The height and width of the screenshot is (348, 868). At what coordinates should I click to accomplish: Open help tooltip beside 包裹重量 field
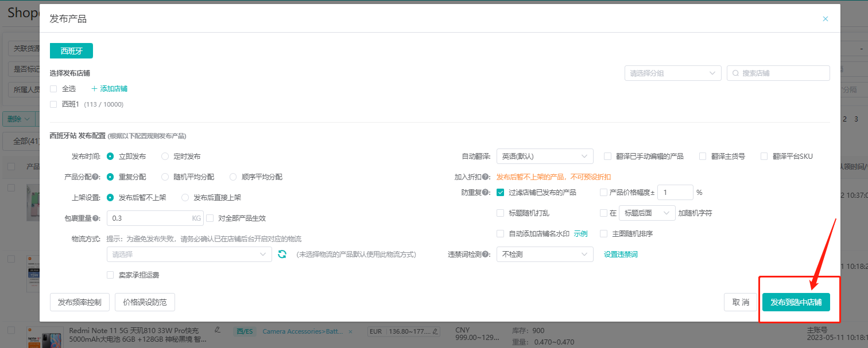tap(95, 218)
